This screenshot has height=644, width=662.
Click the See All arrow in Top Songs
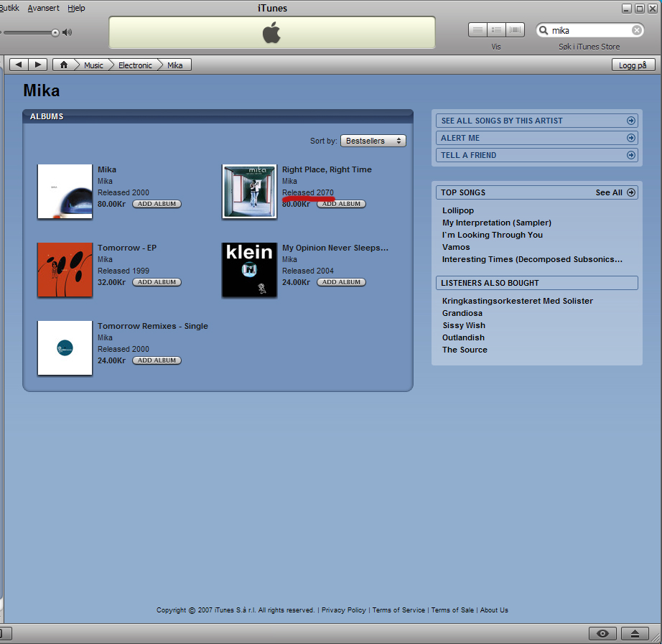tap(630, 192)
